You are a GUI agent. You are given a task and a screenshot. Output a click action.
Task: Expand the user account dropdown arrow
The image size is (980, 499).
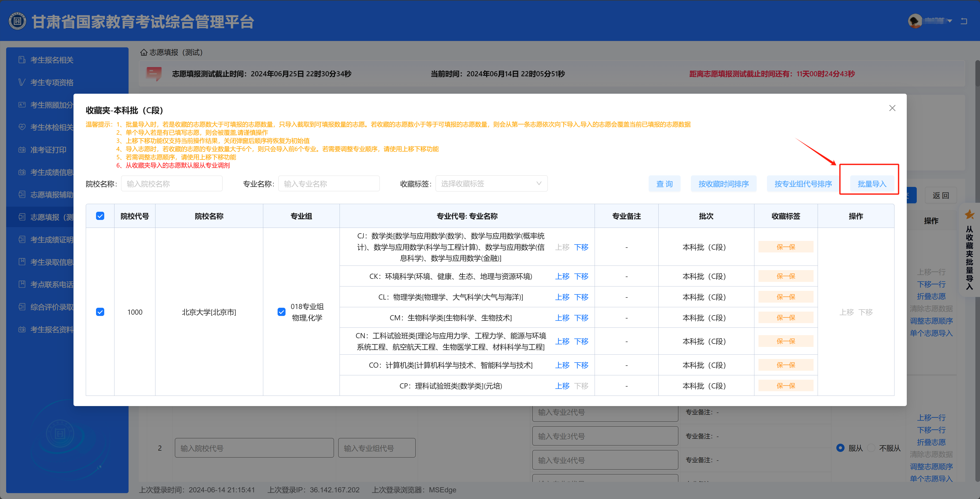point(950,21)
